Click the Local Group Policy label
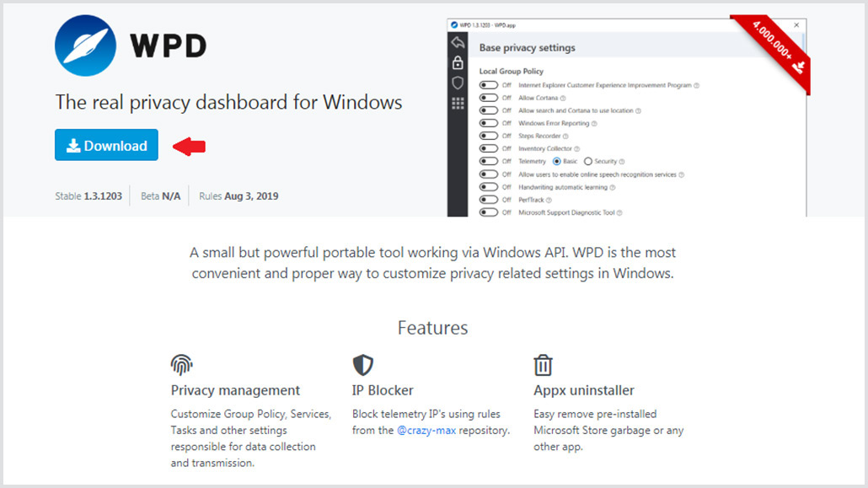Viewport: 868px width, 488px height. (x=511, y=72)
